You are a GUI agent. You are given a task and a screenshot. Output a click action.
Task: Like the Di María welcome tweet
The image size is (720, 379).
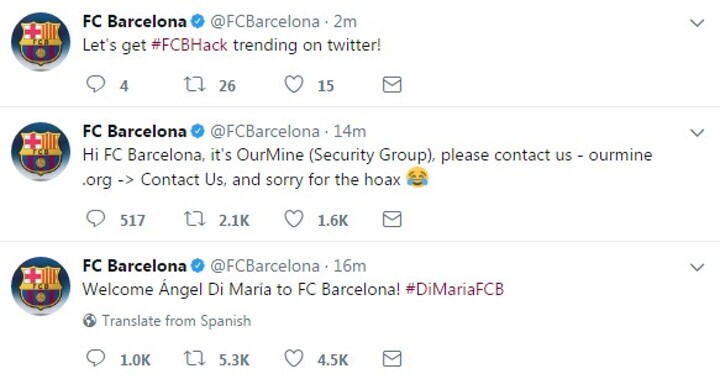(293, 358)
